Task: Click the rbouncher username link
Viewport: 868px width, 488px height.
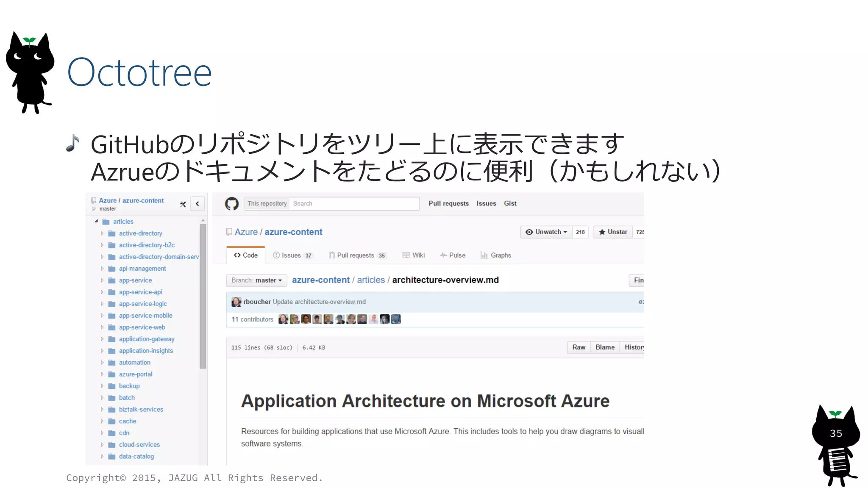Action: tap(257, 302)
